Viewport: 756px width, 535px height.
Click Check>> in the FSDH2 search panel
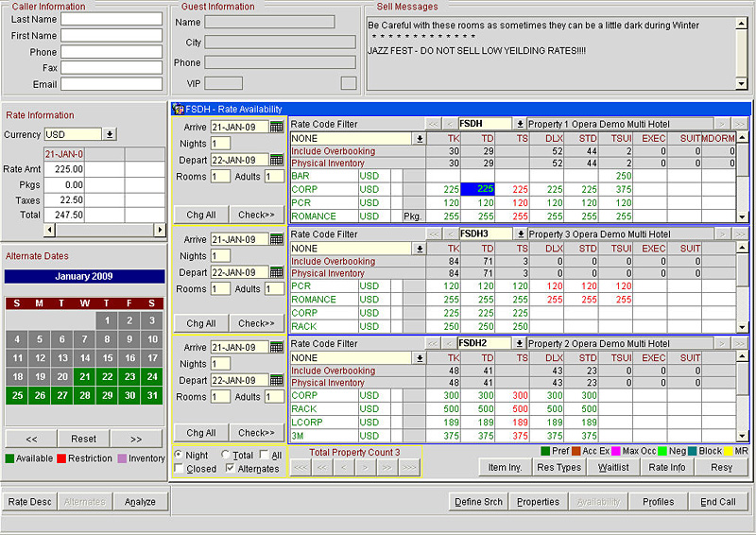click(x=256, y=433)
